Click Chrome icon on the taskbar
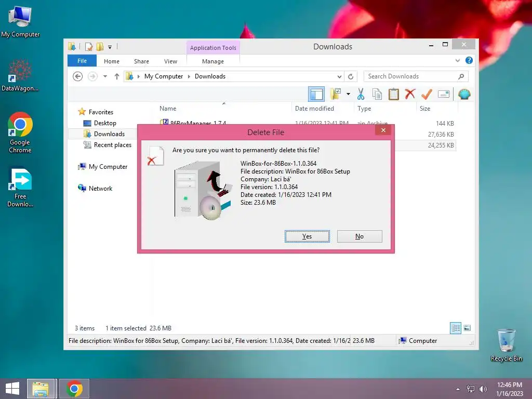The height and width of the screenshot is (399, 532). (x=74, y=389)
